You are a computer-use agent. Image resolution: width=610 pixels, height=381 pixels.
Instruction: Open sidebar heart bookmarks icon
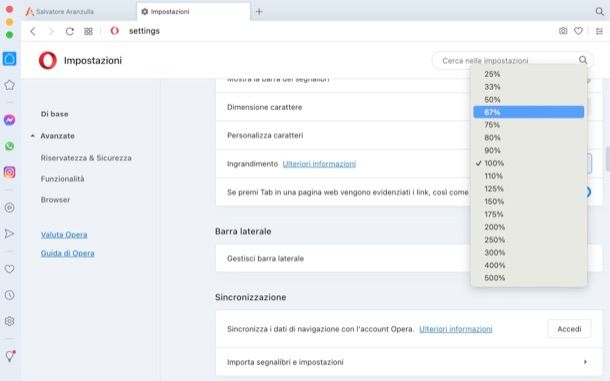pos(9,269)
